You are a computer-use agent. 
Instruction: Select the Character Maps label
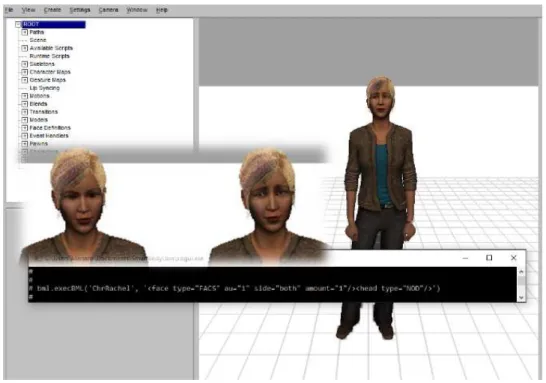coord(50,72)
